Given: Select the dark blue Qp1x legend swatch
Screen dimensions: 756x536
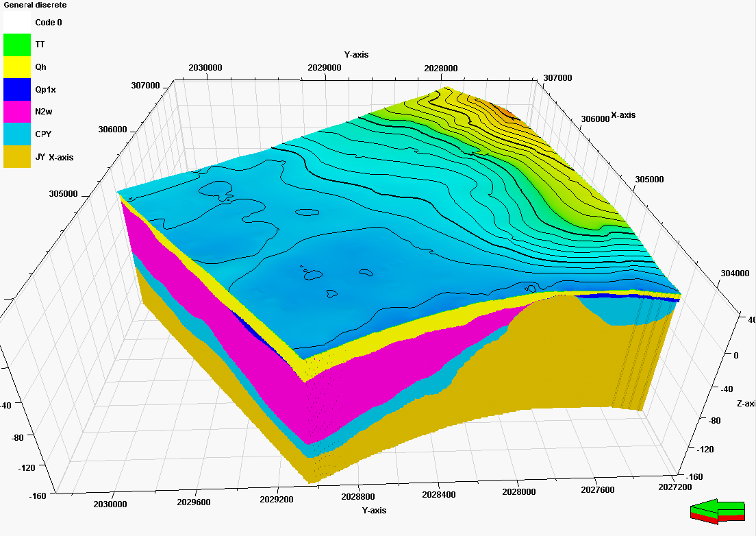Looking at the screenshot, I should pyautogui.click(x=16, y=90).
